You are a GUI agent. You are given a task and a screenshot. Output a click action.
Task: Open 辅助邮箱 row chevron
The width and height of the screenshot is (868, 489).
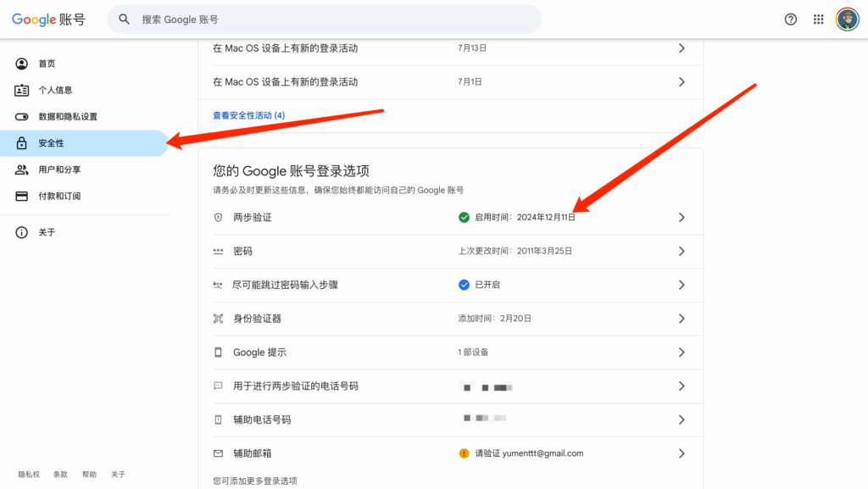[x=682, y=453]
